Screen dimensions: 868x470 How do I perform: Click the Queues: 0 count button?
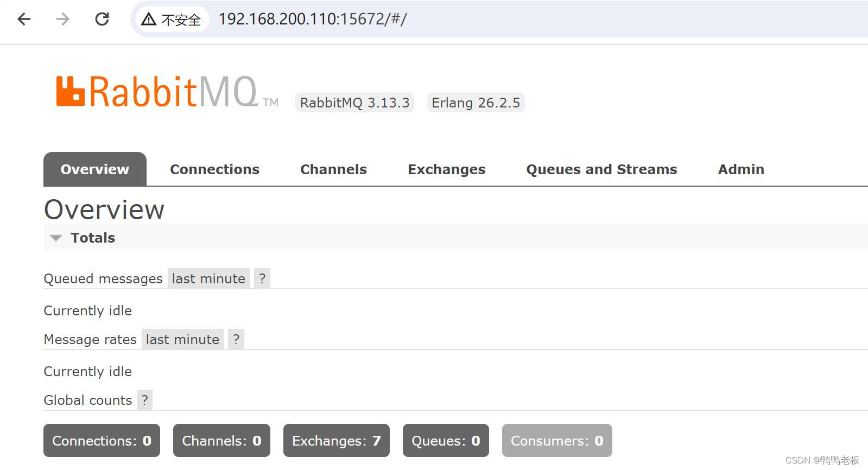446,441
